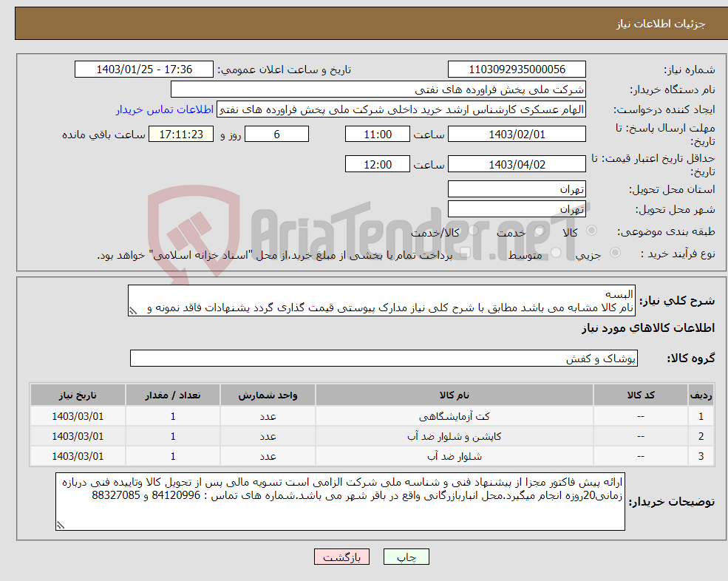The height and width of the screenshot is (581, 728).
Task: Click the remaining days field showing 6
Action: click(x=276, y=135)
